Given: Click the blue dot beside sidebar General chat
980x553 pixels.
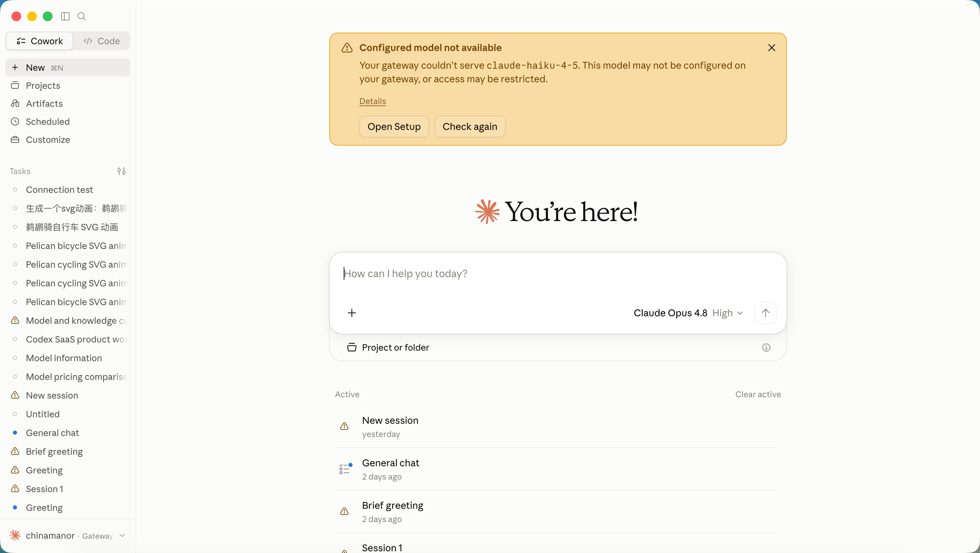Looking at the screenshot, I should click(15, 433).
